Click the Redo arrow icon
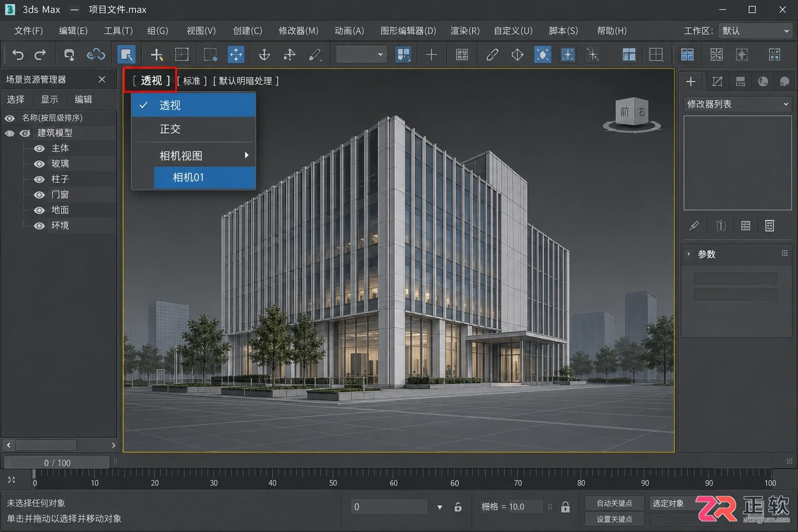 [40, 54]
